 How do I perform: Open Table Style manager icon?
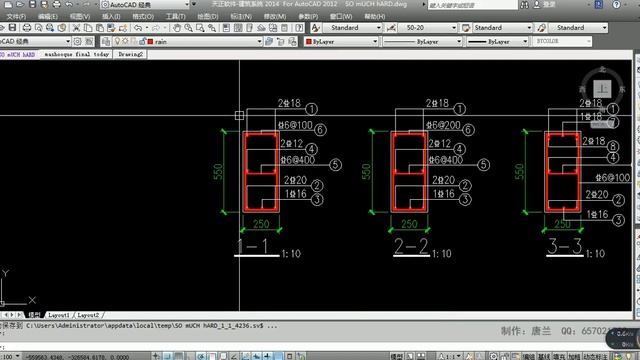466,28
